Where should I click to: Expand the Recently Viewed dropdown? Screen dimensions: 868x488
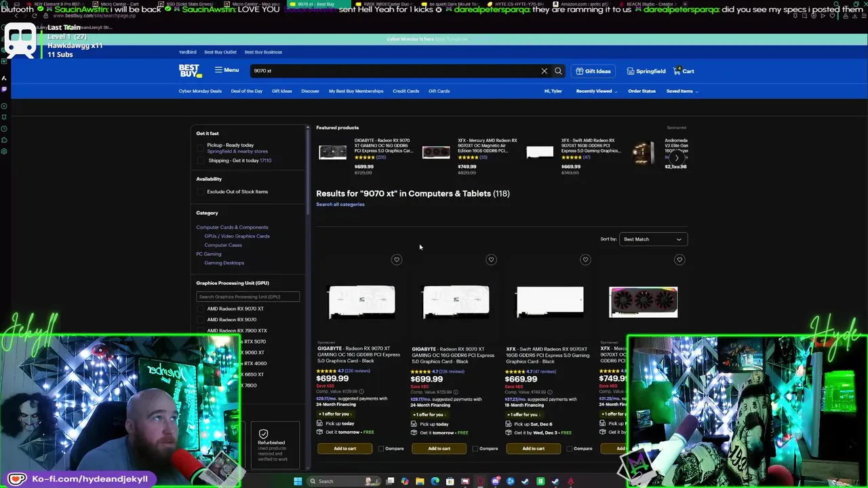(596, 91)
